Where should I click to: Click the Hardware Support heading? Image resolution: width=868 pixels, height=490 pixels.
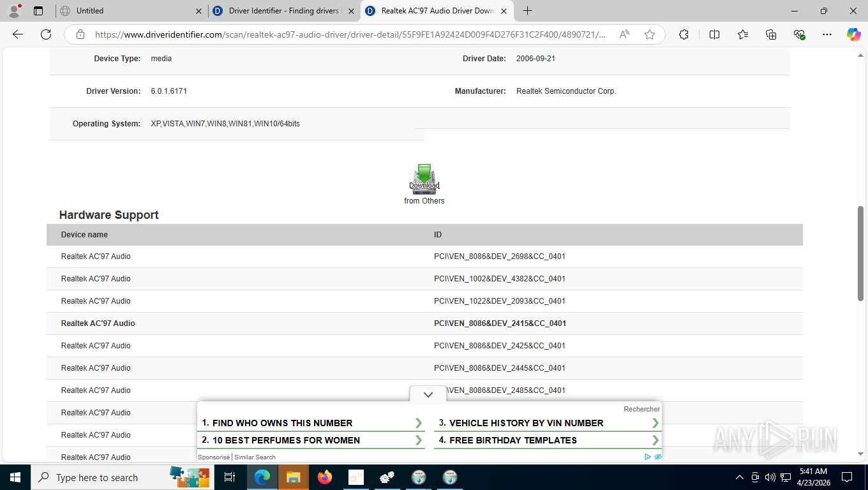[109, 215]
